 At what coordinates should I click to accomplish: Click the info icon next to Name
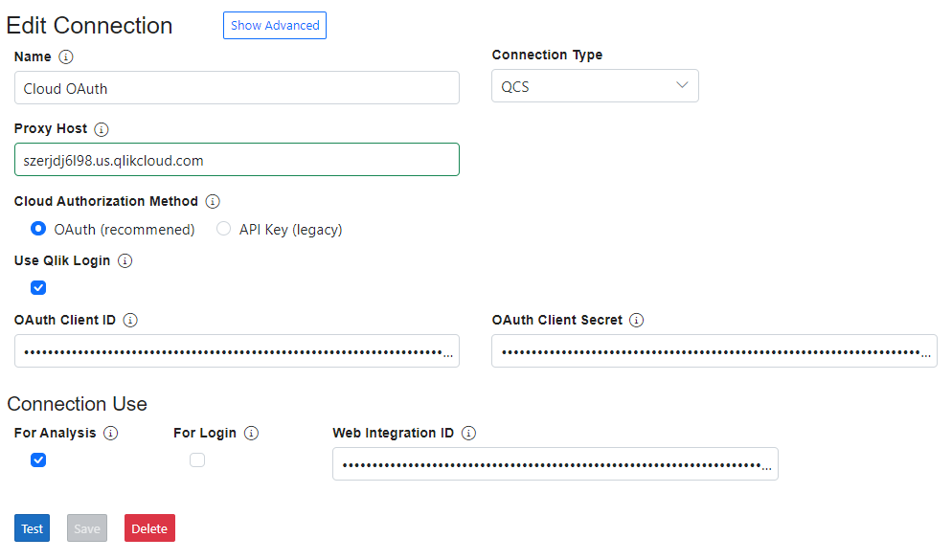pos(66,56)
